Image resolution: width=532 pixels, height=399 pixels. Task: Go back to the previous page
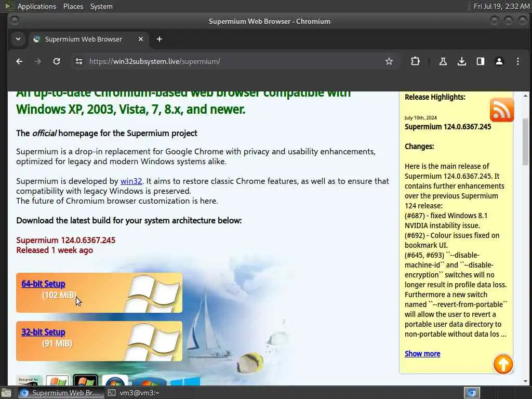[x=19, y=61]
